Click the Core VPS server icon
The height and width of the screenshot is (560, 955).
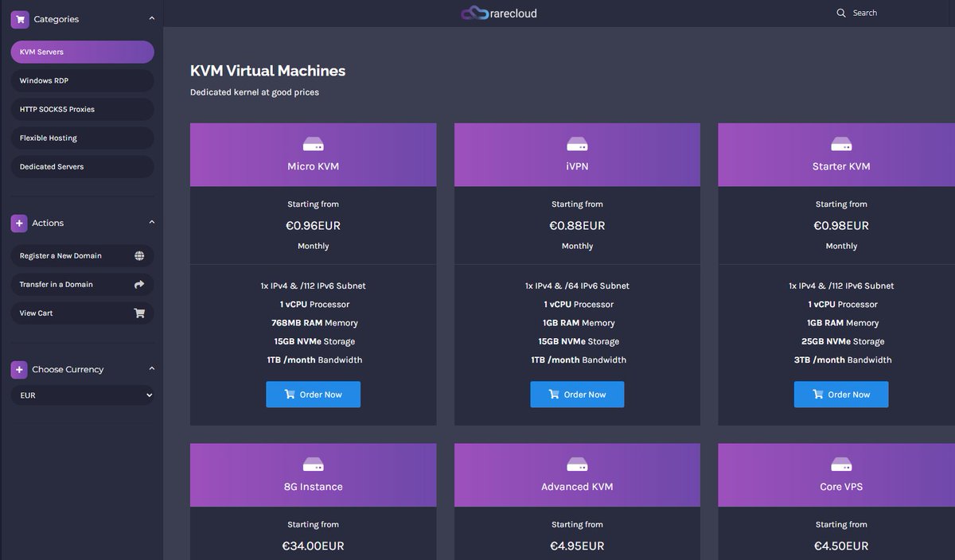841,465
